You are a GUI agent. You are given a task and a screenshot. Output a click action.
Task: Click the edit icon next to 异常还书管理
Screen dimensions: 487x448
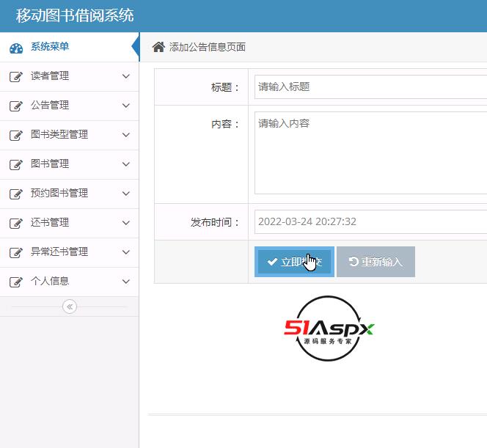16,252
